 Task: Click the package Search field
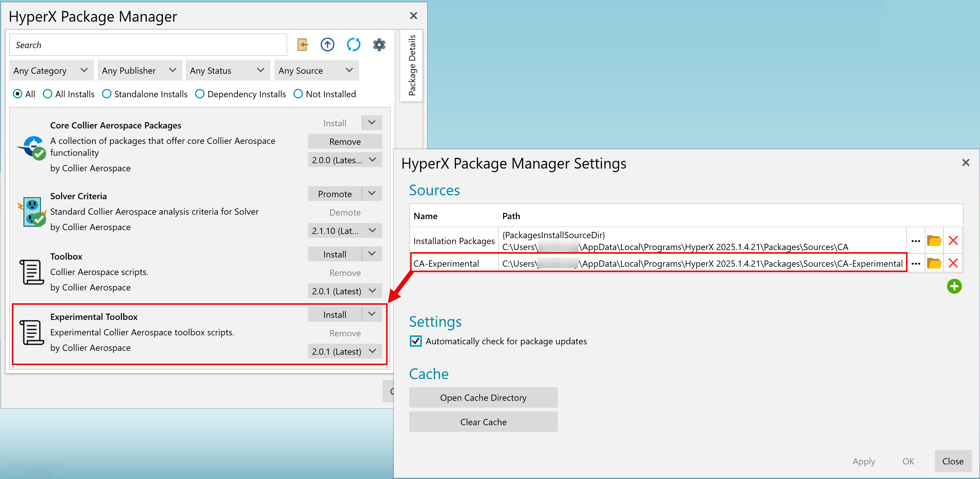tap(148, 45)
